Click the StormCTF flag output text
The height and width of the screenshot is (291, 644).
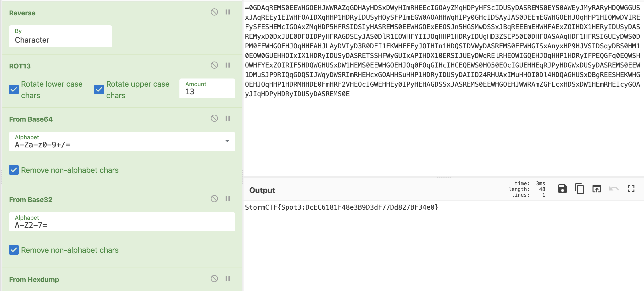341,207
